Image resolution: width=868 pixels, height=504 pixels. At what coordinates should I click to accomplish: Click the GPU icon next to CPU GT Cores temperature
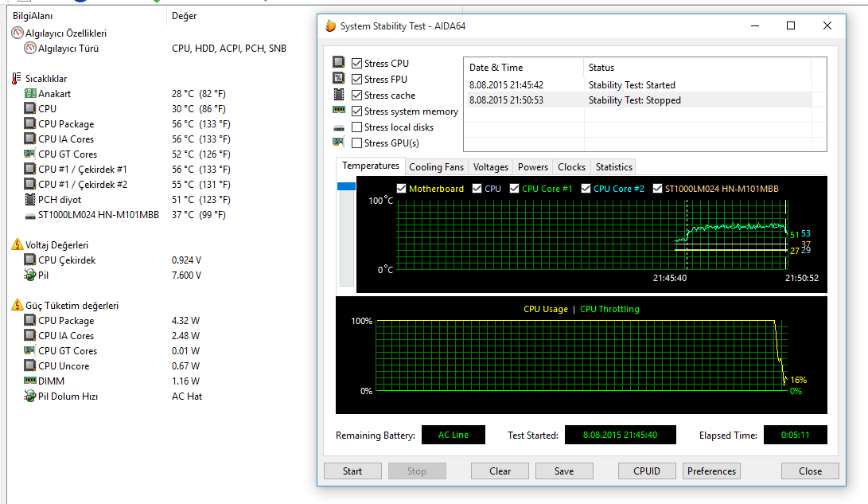pos(30,154)
